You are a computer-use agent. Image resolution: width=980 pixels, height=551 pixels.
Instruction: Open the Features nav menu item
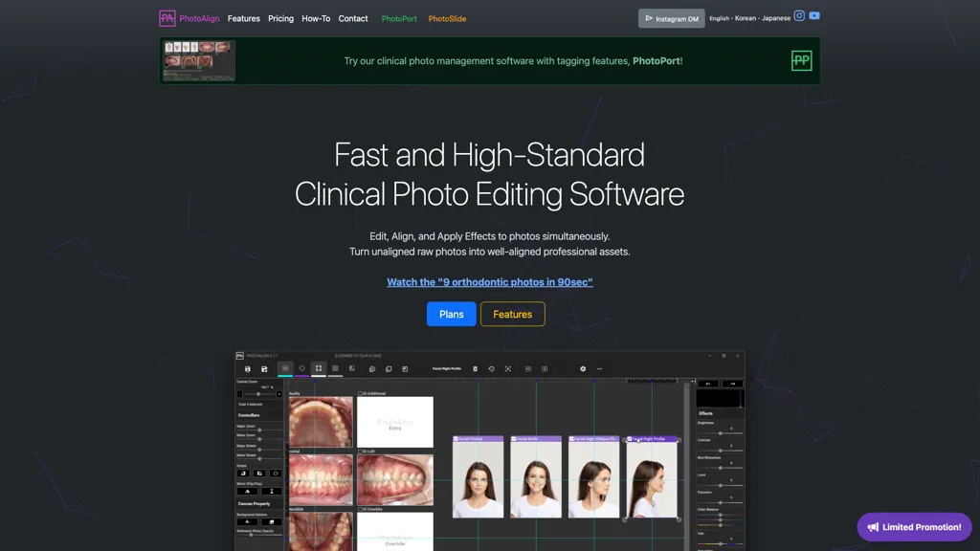244,19
